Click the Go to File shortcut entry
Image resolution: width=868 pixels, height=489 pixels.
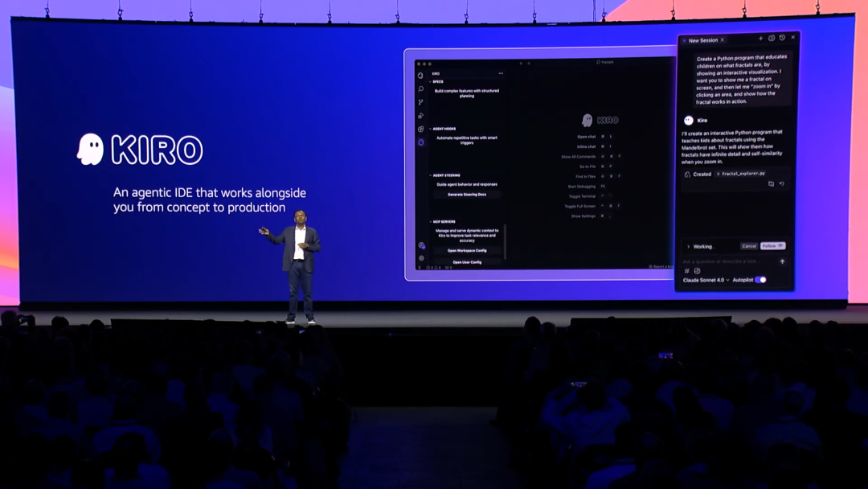(595, 166)
